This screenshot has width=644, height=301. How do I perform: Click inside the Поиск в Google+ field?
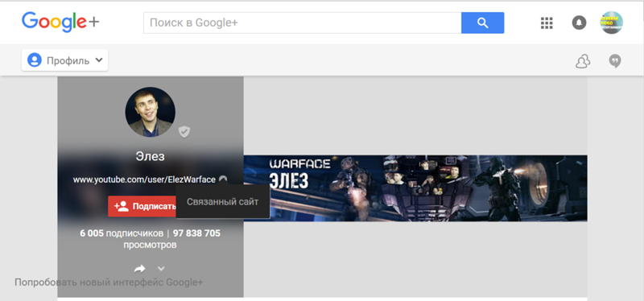[x=303, y=23]
